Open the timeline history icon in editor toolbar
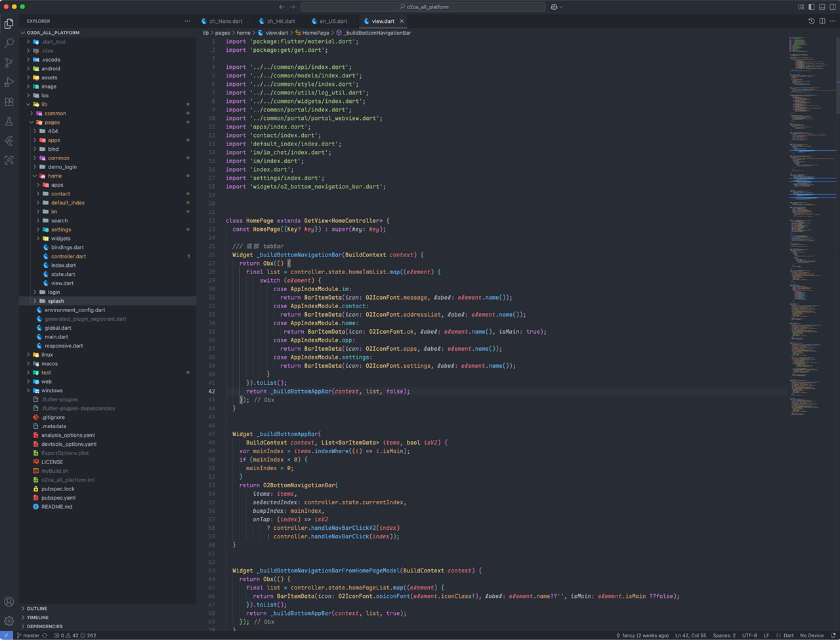This screenshot has height=640, width=840. (x=811, y=21)
